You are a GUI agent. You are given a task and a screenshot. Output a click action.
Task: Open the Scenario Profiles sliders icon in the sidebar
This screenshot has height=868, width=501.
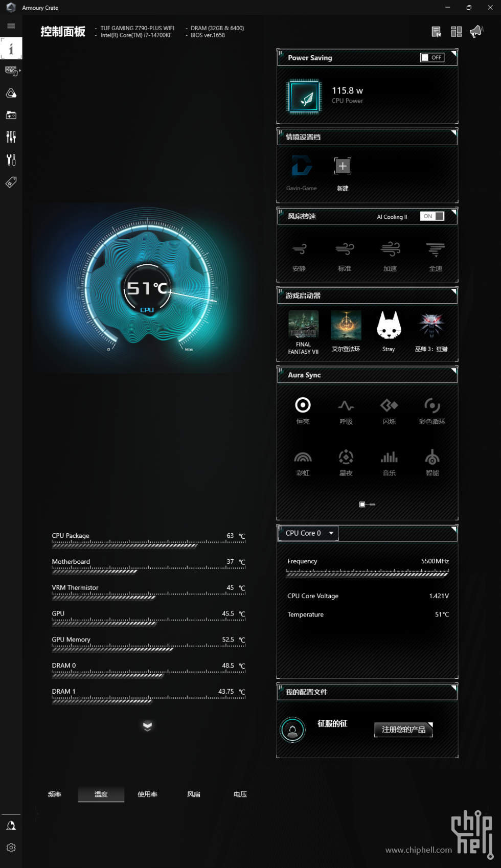11,137
